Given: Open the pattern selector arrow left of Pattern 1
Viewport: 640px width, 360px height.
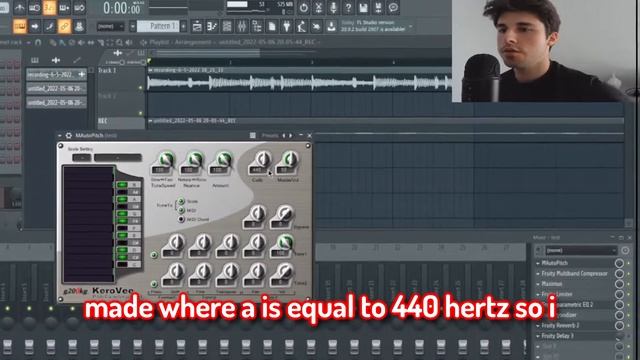Looking at the screenshot, I should (133, 27).
